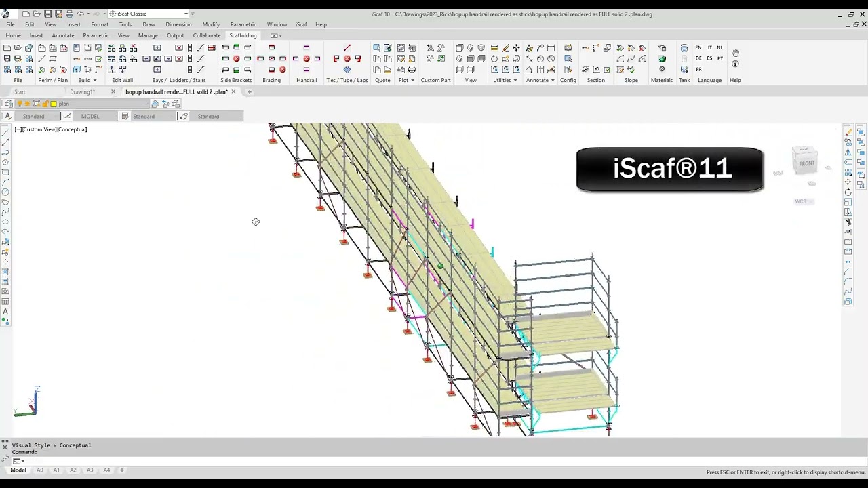Click the printer icon in Plot panel

point(412,69)
